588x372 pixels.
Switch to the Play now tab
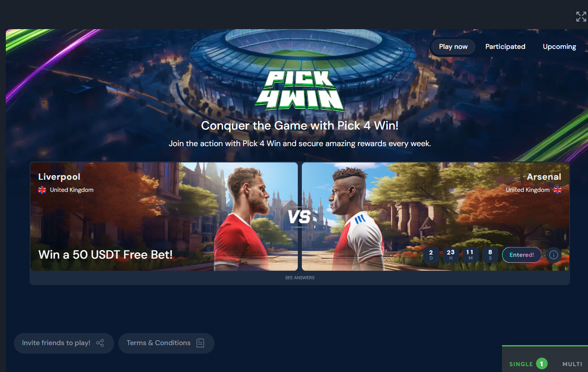tap(453, 47)
